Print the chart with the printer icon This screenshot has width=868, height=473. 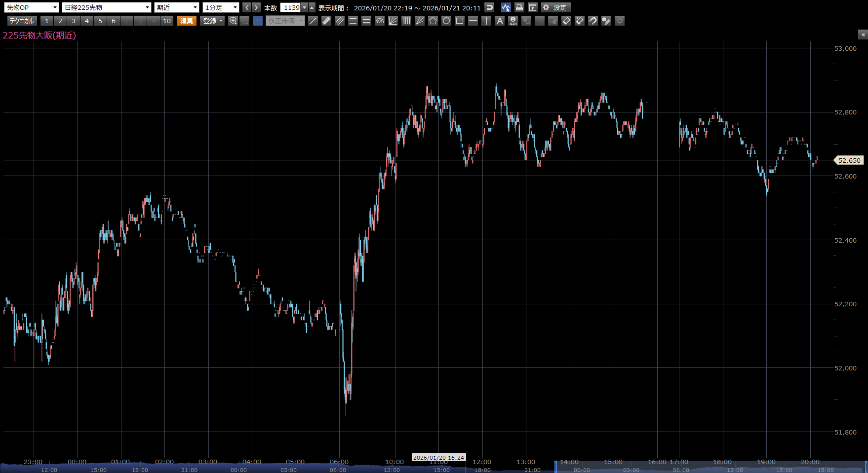(x=519, y=7)
